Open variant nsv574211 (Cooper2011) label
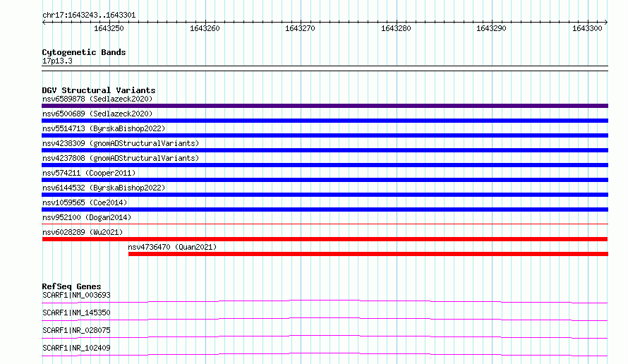 89,173
